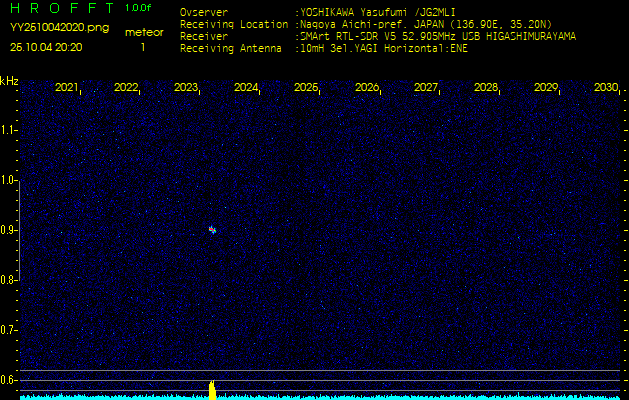Click the 2030 time marker

click(605, 88)
